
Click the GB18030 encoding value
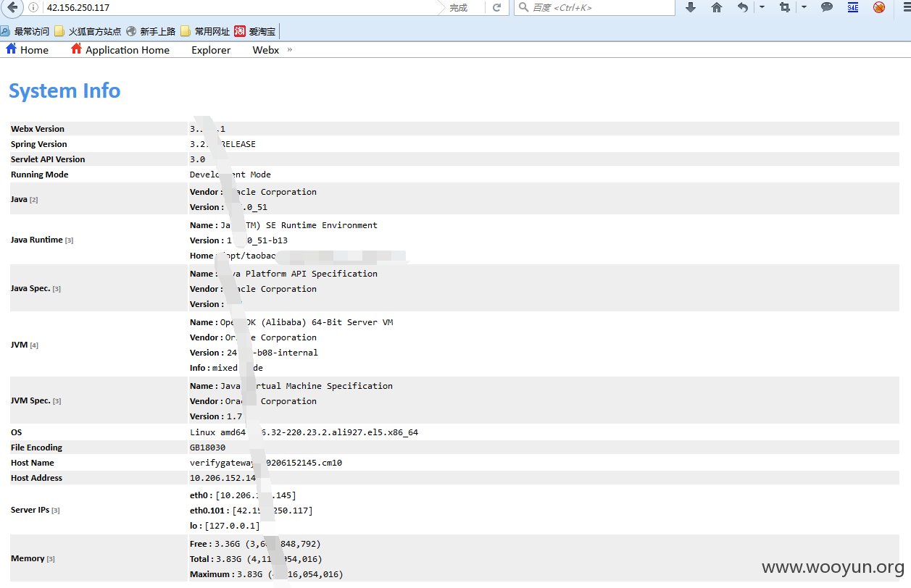[207, 448]
